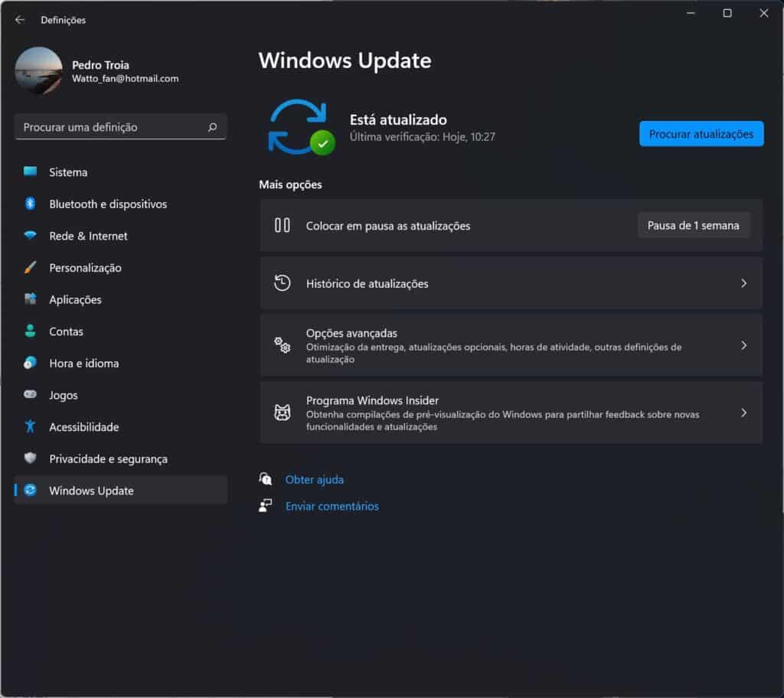Expand Histórico de atualizações
Screen dimensions: 784x698
point(511,283)
